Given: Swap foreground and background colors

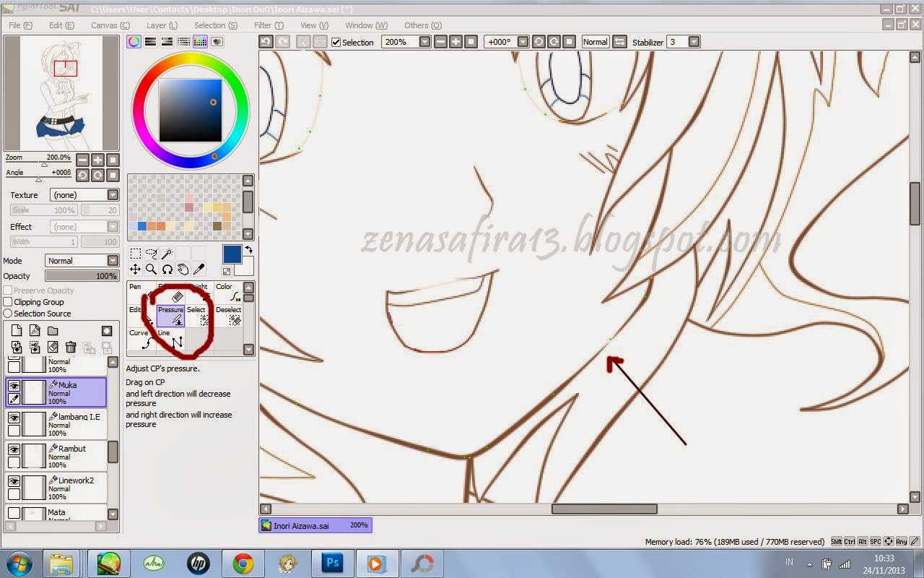Looking at the screenshot, I should pos(248,250).
